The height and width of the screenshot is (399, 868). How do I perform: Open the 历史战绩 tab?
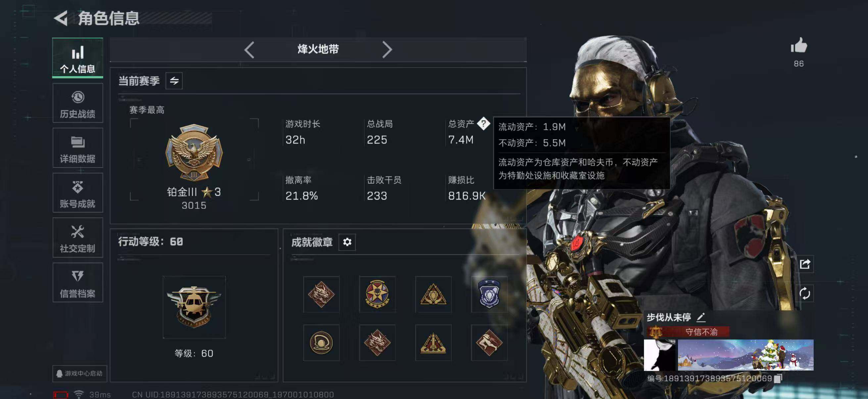pyautogui.click(x=78, y=103)
